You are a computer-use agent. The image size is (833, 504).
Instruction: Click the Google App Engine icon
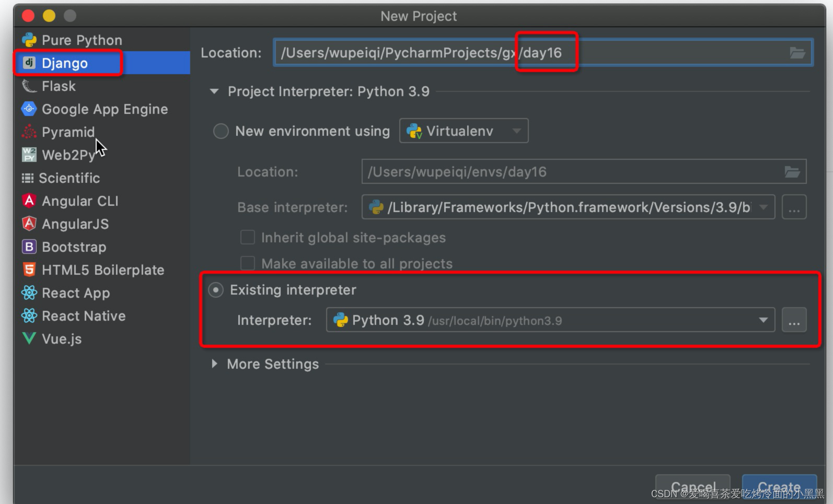pyautogui.click(x=29, y=109)
